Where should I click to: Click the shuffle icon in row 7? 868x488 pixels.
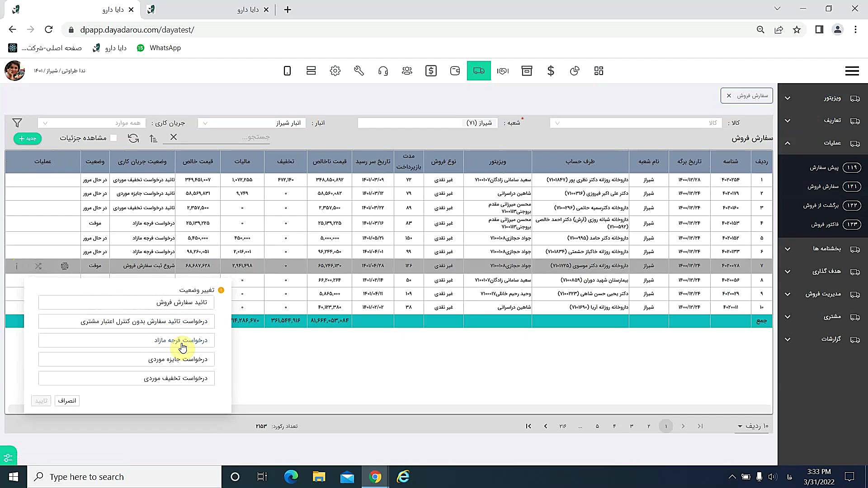pos(38,266)
